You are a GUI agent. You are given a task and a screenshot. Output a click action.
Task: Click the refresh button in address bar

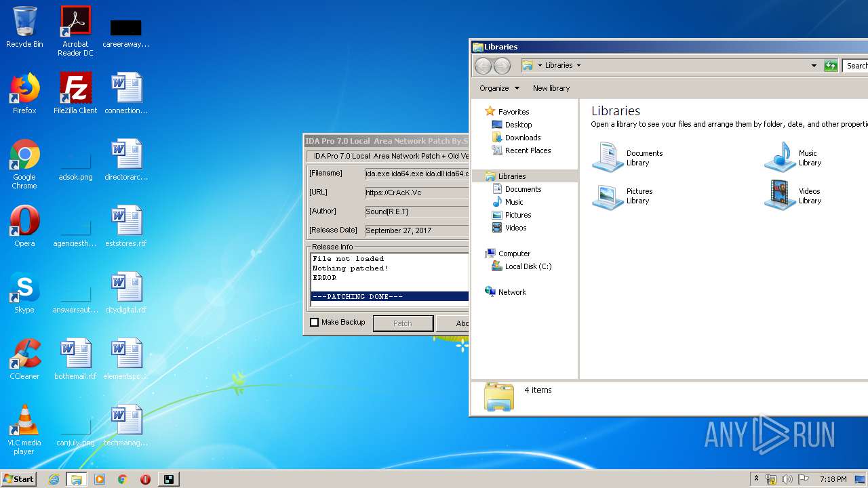831,66
